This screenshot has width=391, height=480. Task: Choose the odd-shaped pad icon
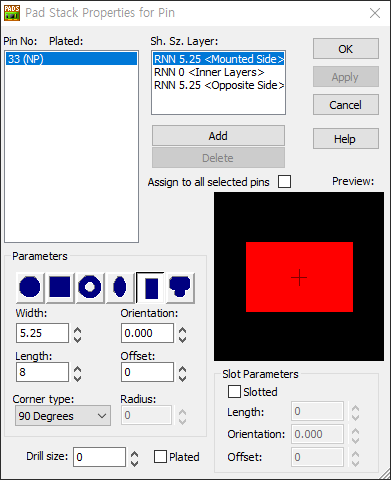point(180,287)
